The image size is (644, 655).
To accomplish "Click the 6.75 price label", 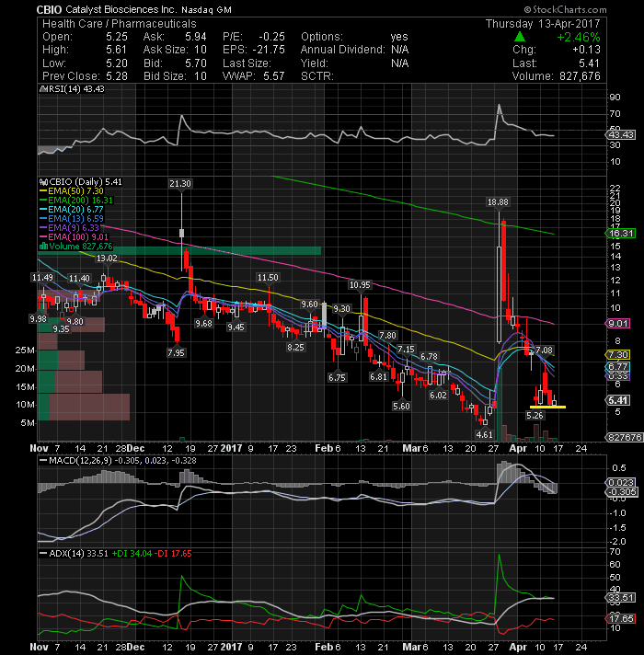I will (x=337, y=377).
